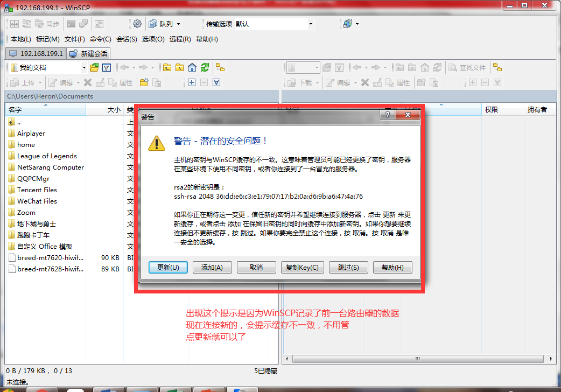The width and height of the screenshot is (561, 392).
Task: Open the terminal console icon
Action: click(x=71, y=24)
